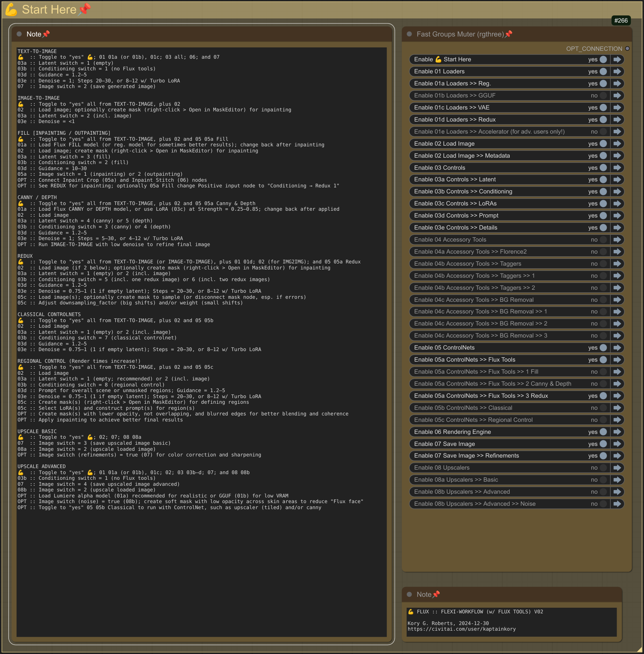Jump to 03d Controls Prompt group arrow
Screen dimensions: 644x654
617,216
